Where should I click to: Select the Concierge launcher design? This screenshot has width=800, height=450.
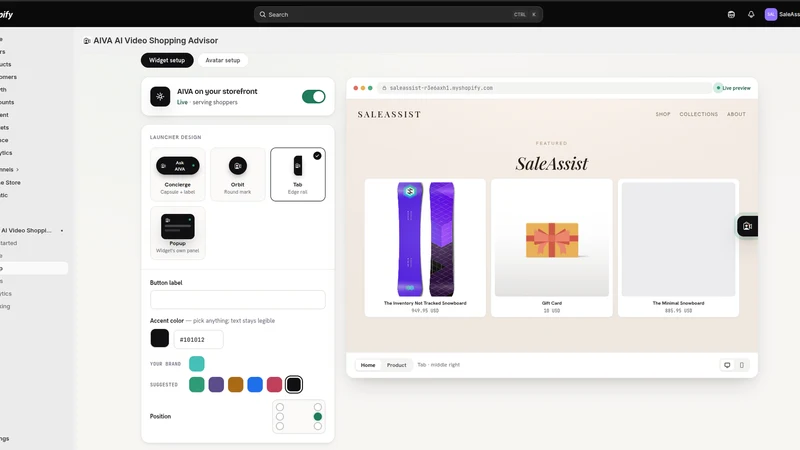[x=178, y=174]
